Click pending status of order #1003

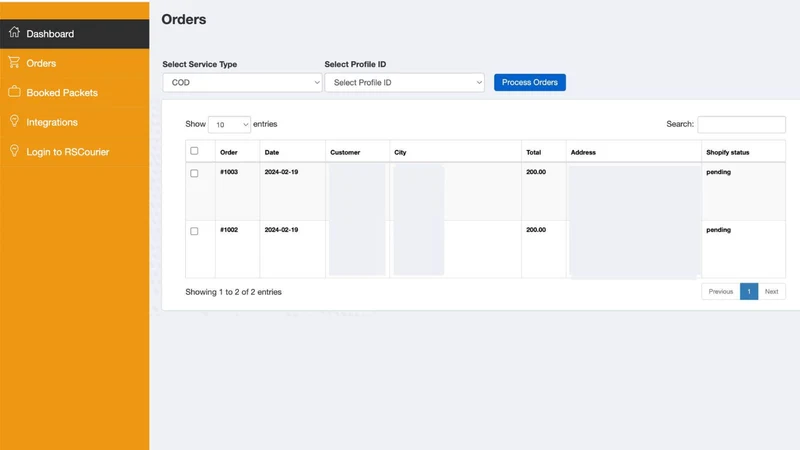click(718, 172)
